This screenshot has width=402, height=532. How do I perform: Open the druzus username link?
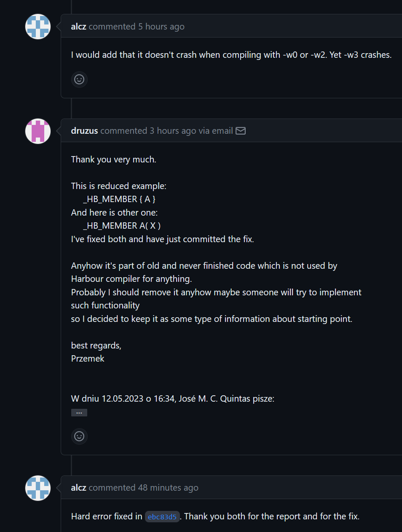[84, 131]
